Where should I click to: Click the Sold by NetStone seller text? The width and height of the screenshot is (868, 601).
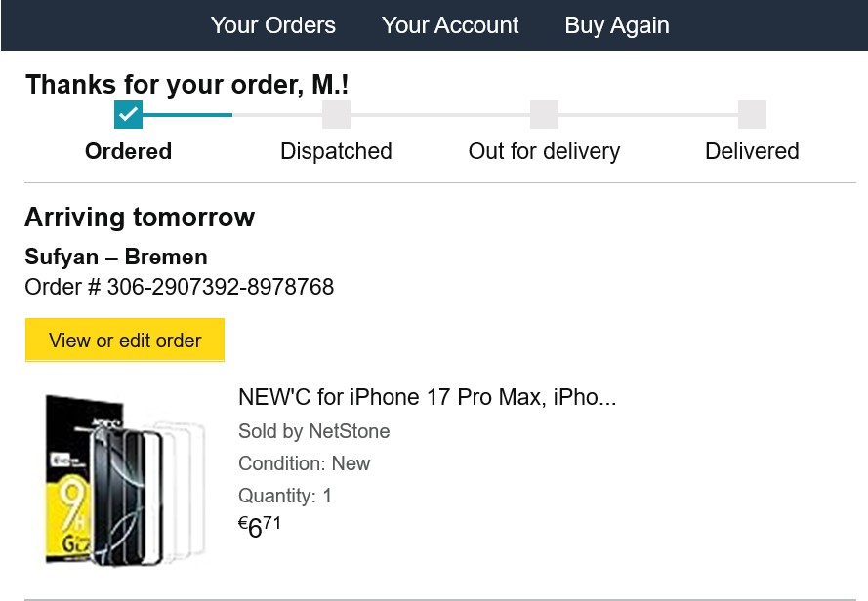click(313, 431)
